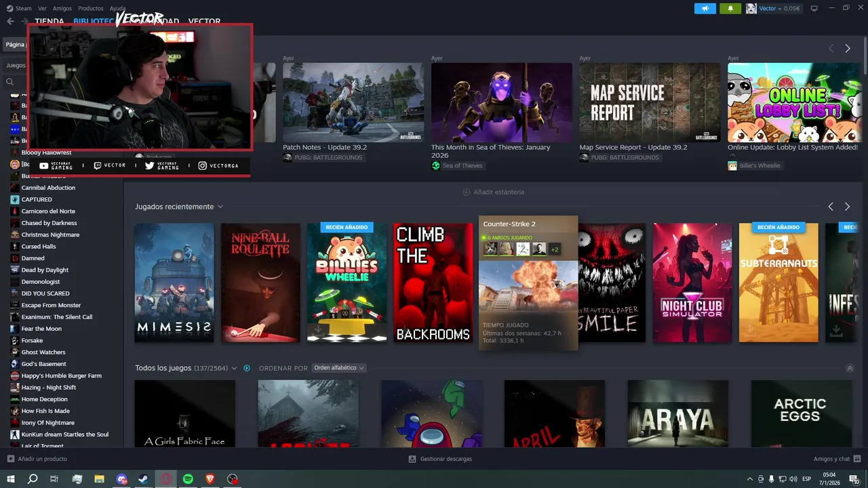Open Night Club Simulator cover

tap(692, 283)
